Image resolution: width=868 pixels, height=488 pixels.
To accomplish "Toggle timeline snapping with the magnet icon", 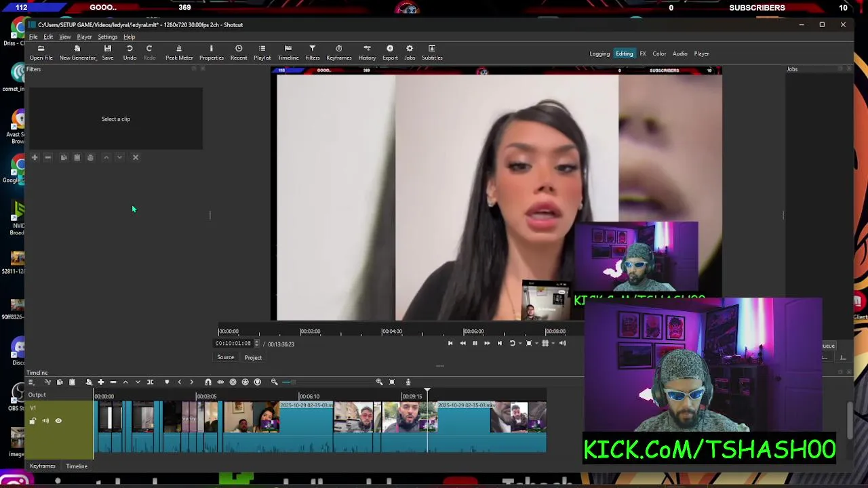I will tap(208, 382).
